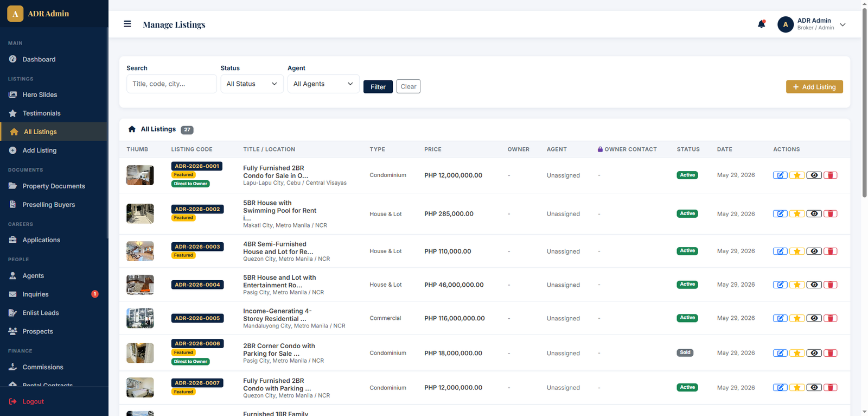This screenshot has height=416, width=868.
Task: Toggle the hamburger sidebar menu
Action: click(127, 24)
